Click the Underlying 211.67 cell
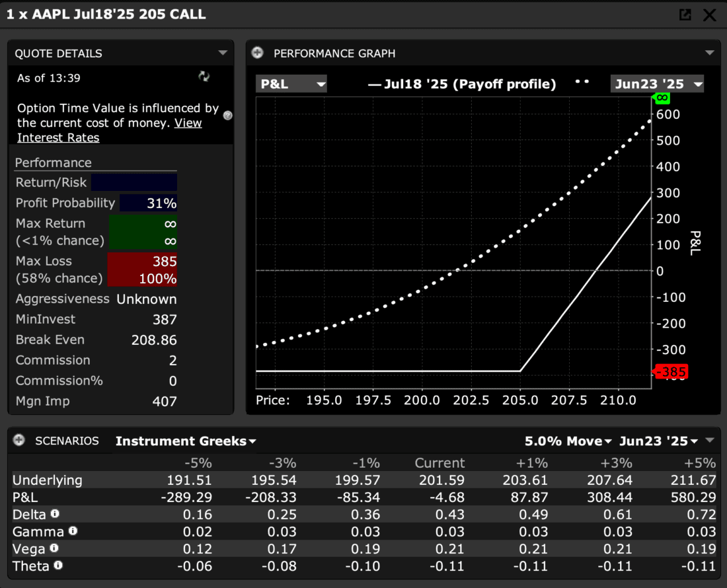727x588 pixels. tap(693, 480)
